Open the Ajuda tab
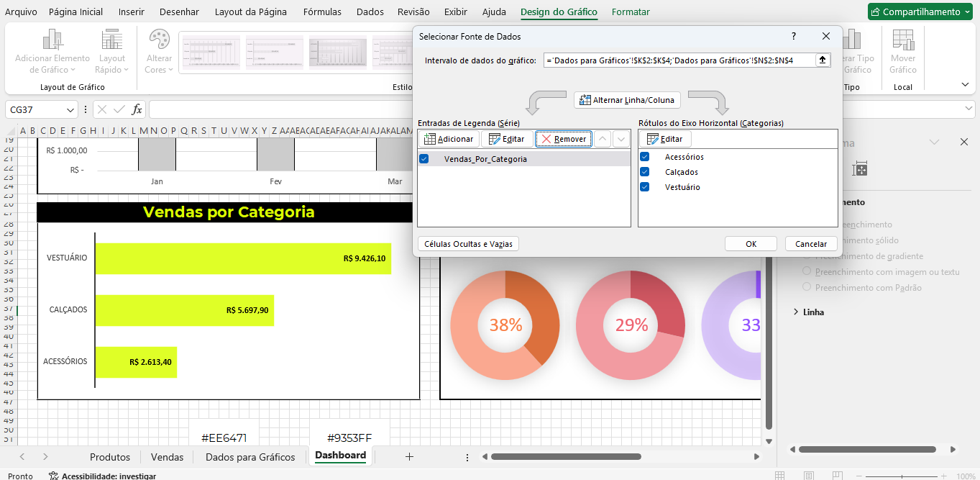The height and width of the screenshot is (480, 980). coord(494,12)
